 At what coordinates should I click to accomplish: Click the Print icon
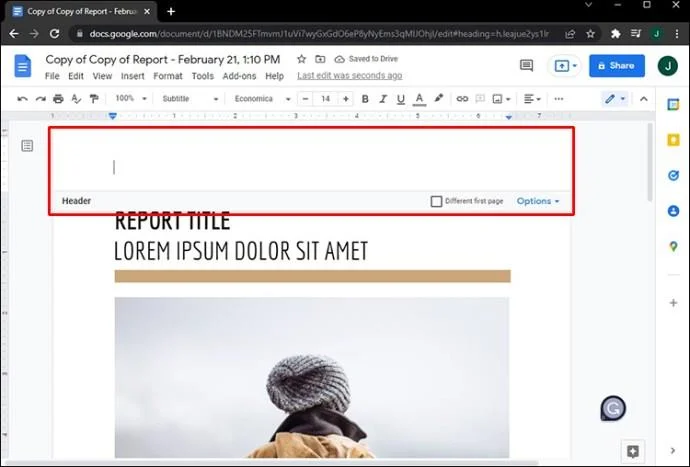click(x=58, y=99)
